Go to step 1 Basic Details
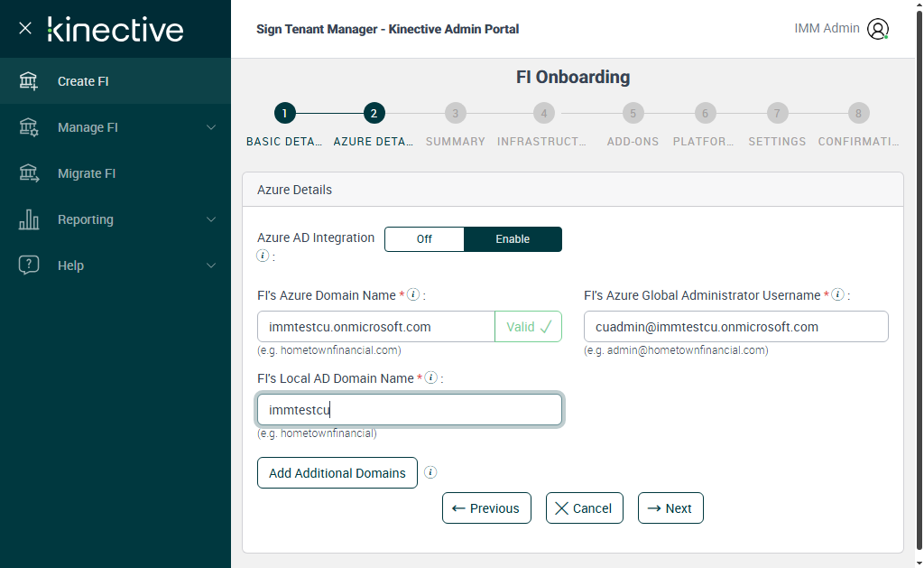924x568 pixels. [284, 114]
